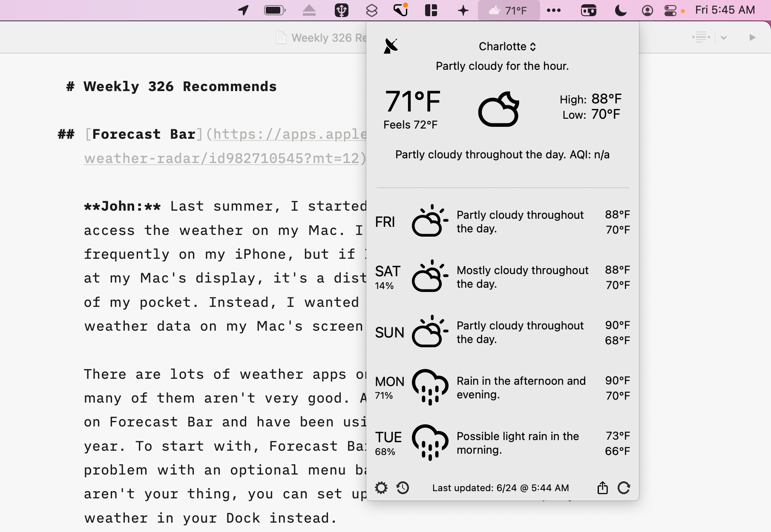Image resolution: width=771 pixels, height=532 pixels.
Task: Open the three-dots overflow menu icon
Action: click(553, 10)
